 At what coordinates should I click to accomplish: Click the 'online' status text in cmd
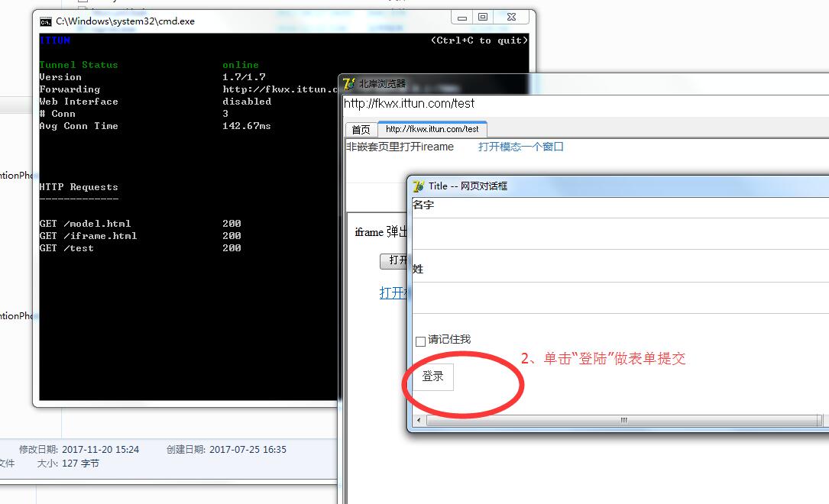241,64
